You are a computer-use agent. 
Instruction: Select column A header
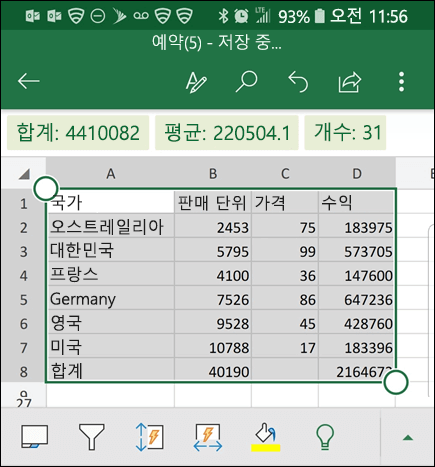111,174
